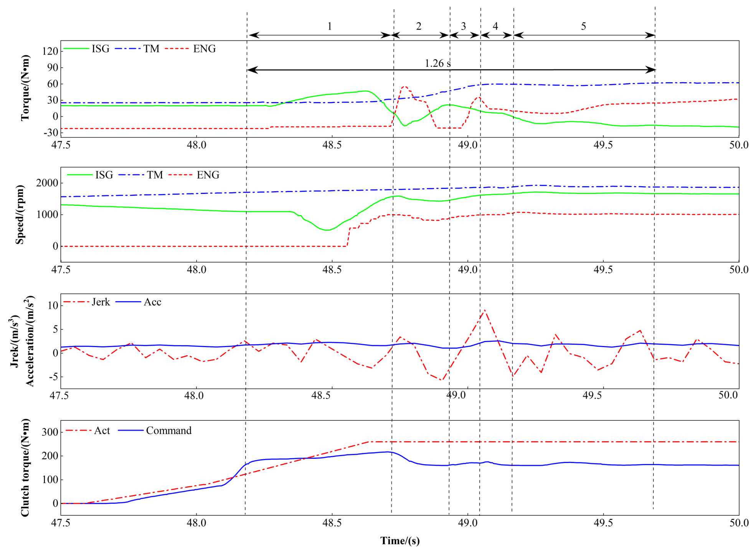This screenshot has width=756, height=551.
Task: Click the TM legend entry in torque plot
Action: click(151, 49)
